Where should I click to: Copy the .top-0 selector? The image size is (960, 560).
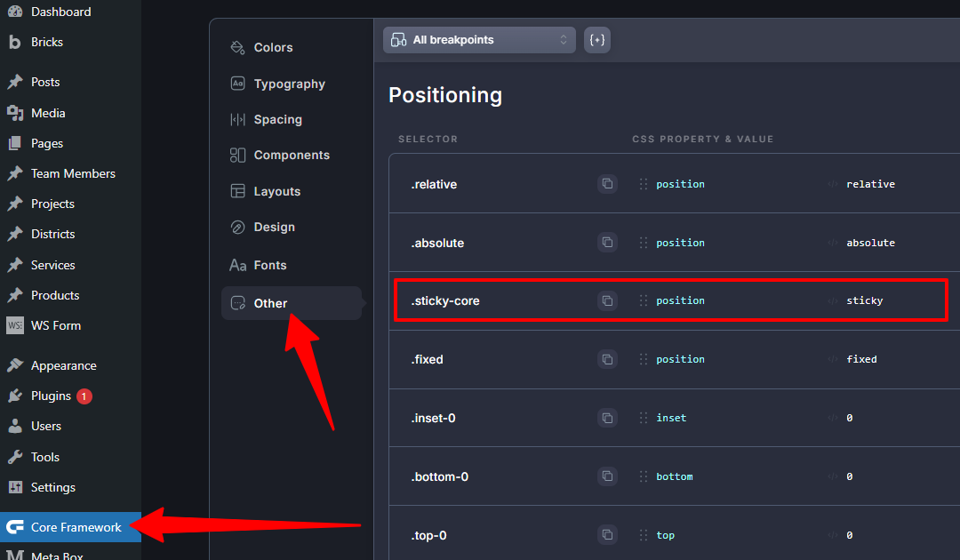click(607, 535)
